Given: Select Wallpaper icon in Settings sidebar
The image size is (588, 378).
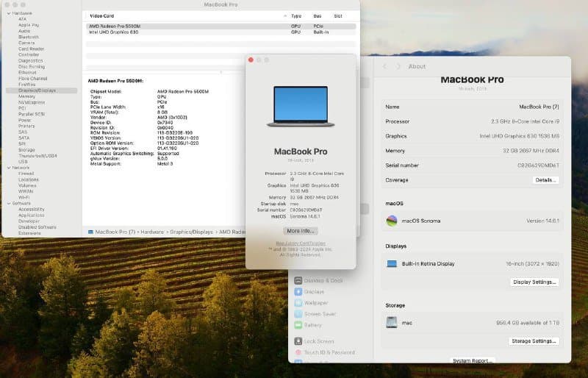Looking at the screenshot, I should (x=298, y=303).
